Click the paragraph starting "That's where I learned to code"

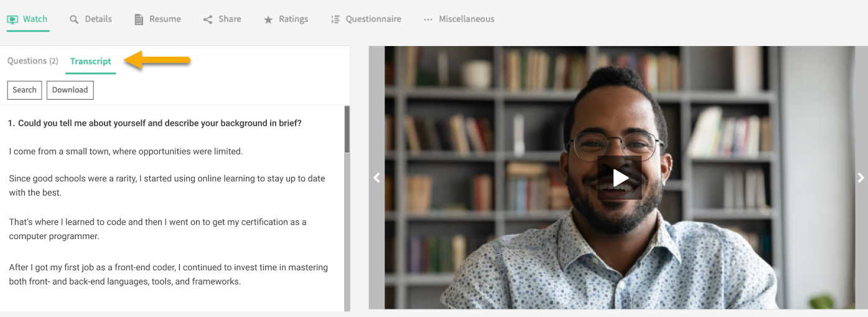pyautogui.click(x=157, y=229)
